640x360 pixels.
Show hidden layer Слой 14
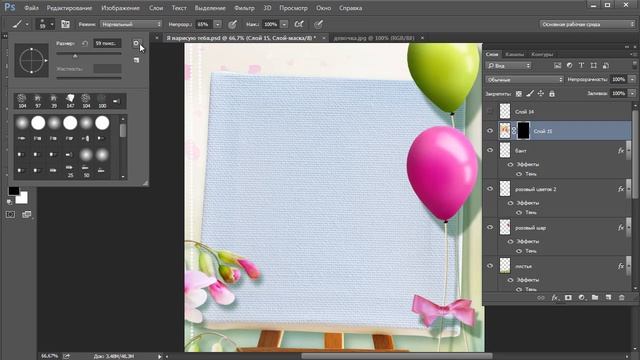click(x=490, y=111)
